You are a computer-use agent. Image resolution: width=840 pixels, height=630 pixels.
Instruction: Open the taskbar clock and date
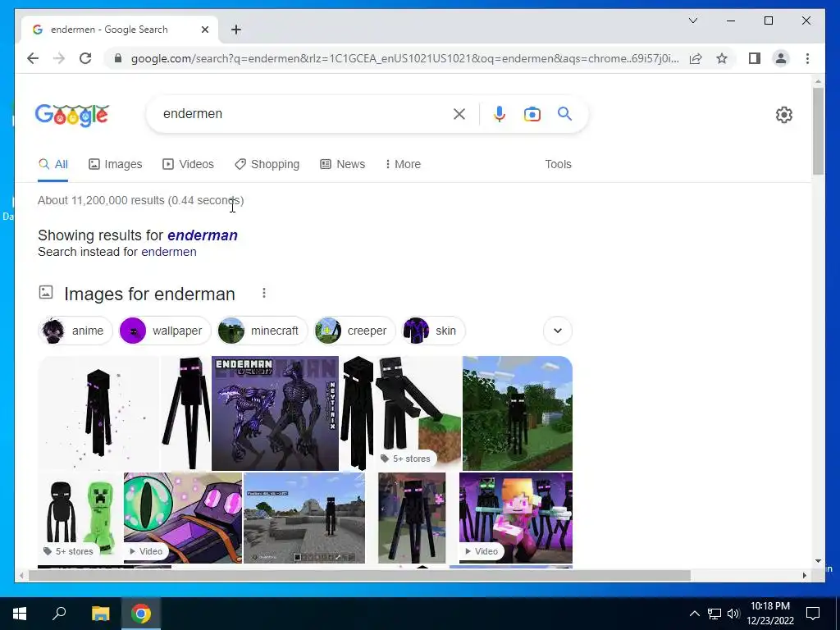[769, 614]
